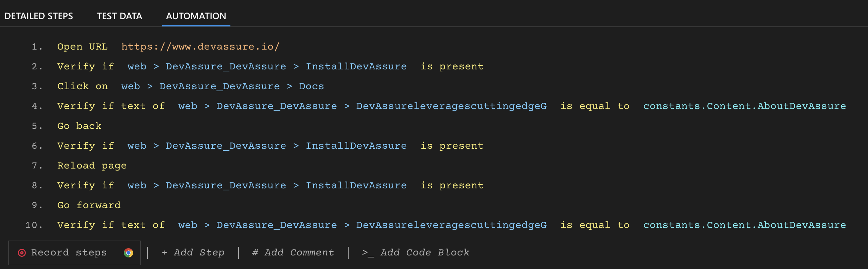Click Open URL in step 1

point(82,46)
